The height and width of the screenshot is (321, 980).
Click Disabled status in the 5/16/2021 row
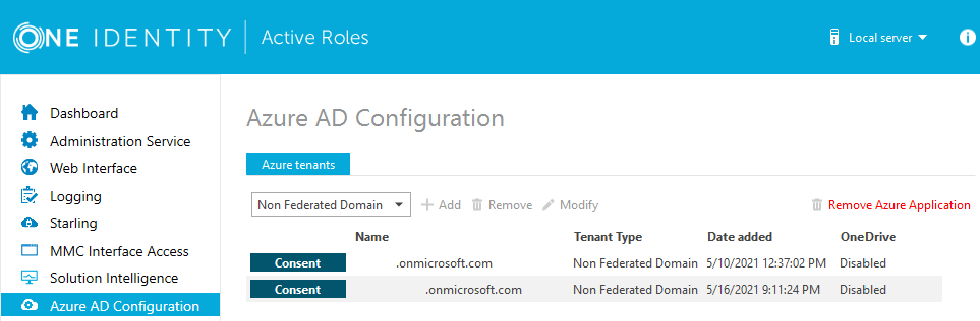[x=863, y=290]
